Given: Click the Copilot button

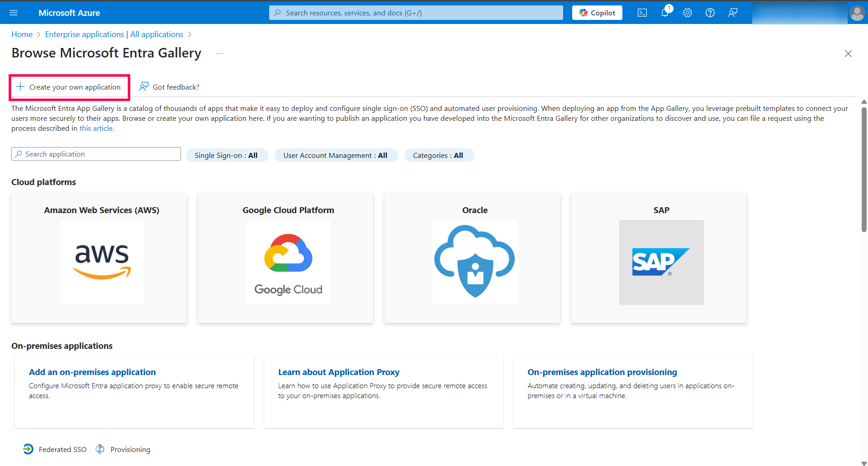Looking at the screenshot, I should 597,13.
